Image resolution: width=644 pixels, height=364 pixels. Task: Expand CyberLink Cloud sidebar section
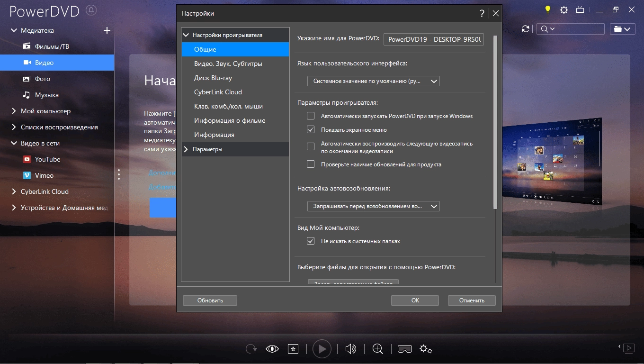(x=14, y=191)
